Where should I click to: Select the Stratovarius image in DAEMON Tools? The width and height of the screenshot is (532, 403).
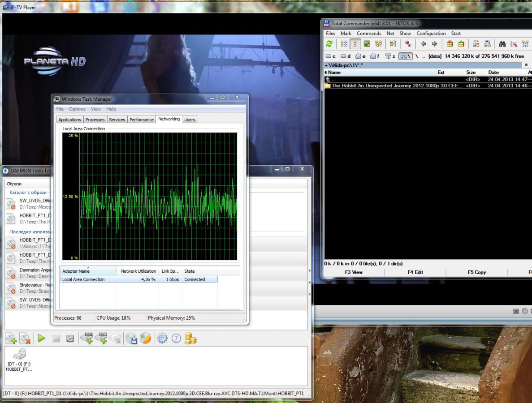tap(28, 288)
